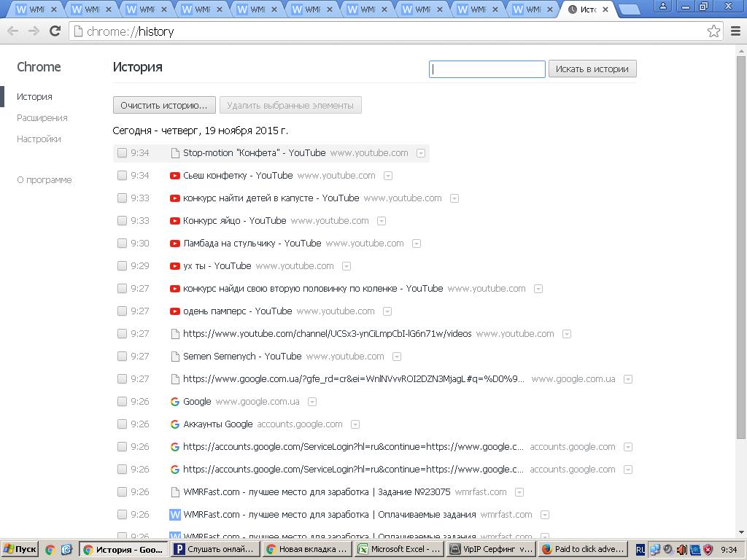Open dropdown for "Google www.google.com.ua" entry
Screen dimensions: 747x560
coord(312,402)
